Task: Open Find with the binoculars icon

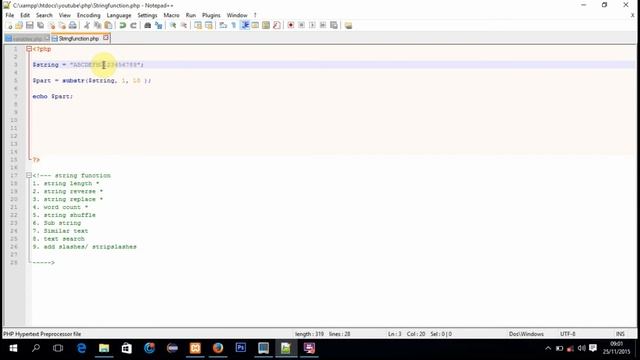Action: [147, 26]
